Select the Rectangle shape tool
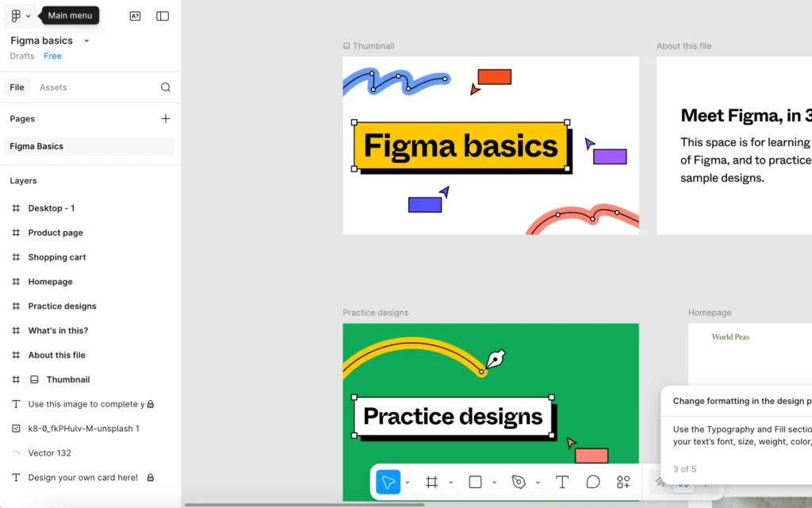This screenshot has width=812, height=508. tap(475, 482)
